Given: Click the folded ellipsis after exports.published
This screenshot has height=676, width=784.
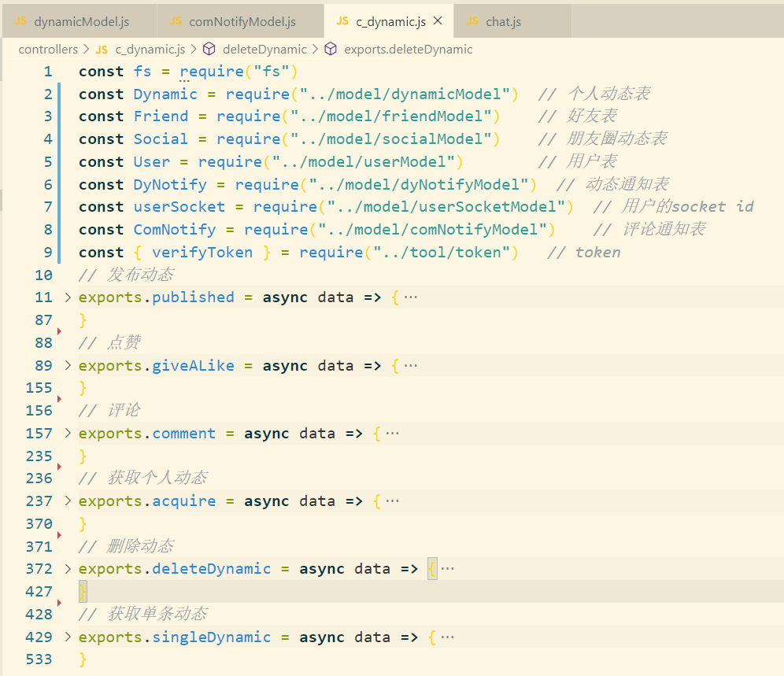Looking at the screenshot, I should tap(410, 297).
